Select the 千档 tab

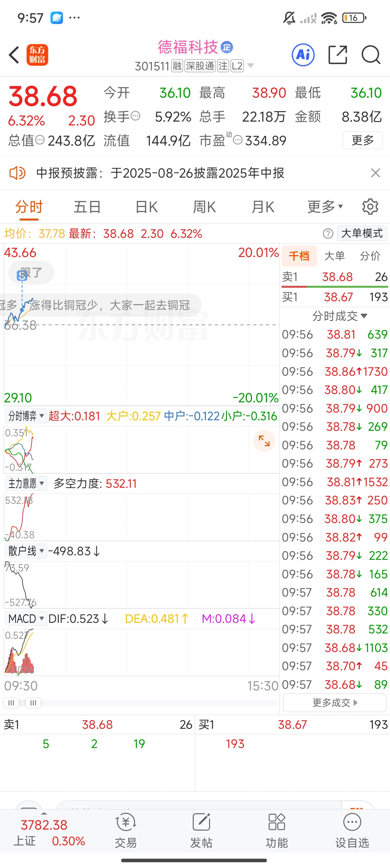[x=299, y=256]
